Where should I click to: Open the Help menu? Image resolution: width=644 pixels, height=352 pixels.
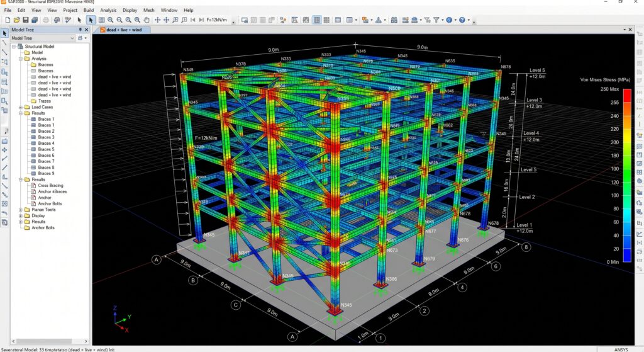188,10
